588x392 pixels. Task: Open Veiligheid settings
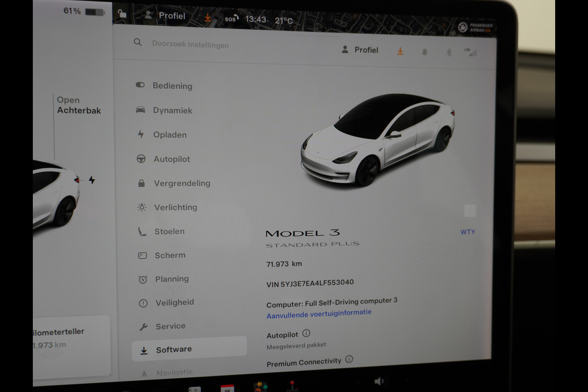coord(175,302)
